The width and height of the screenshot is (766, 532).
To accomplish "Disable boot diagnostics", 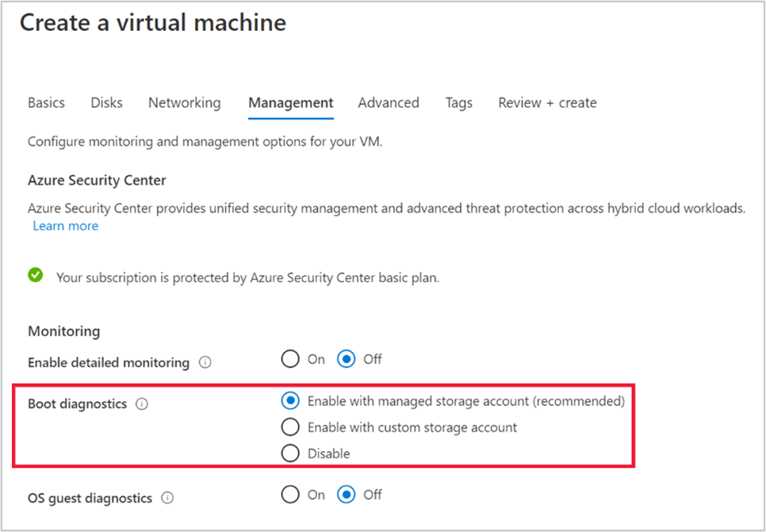I will tap(290, 453).
